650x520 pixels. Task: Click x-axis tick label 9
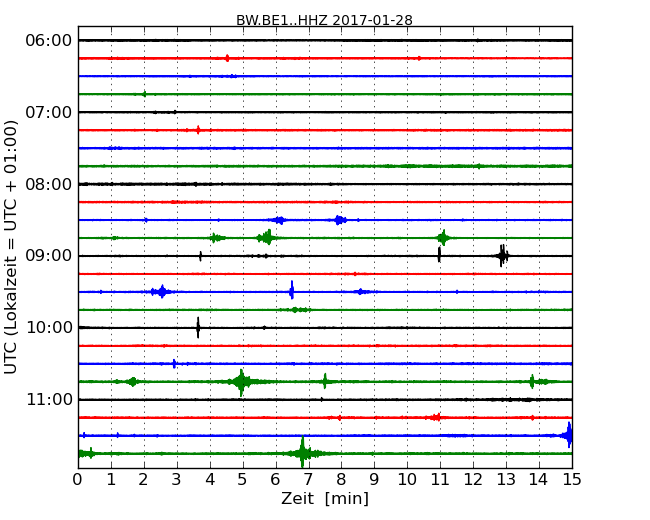[374, 480]
